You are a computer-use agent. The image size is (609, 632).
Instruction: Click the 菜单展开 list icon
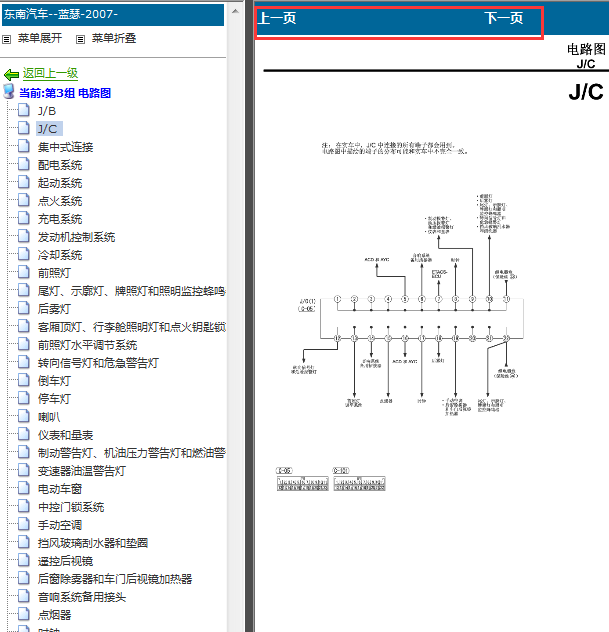point(6,40)
